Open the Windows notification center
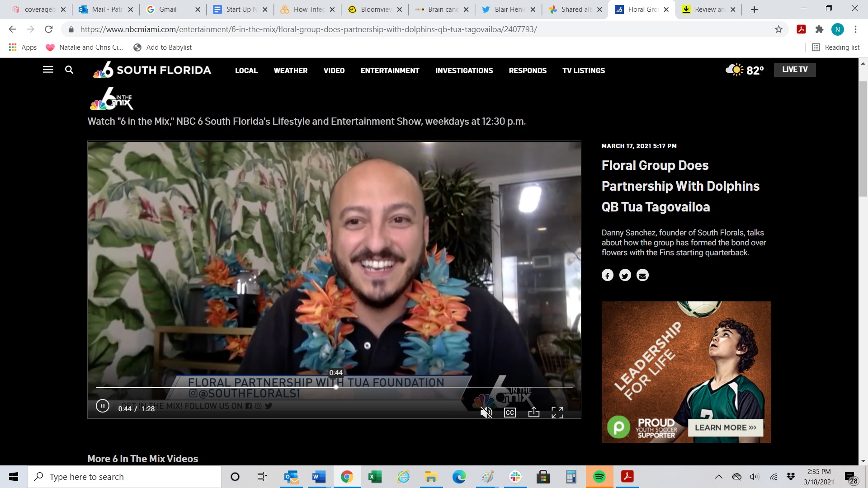 coord(851,477)
